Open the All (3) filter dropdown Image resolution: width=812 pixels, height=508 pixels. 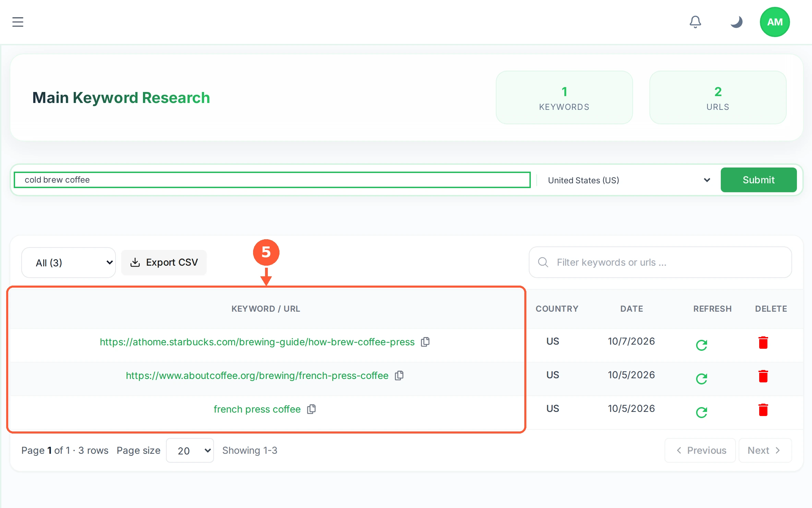[69, 263]
